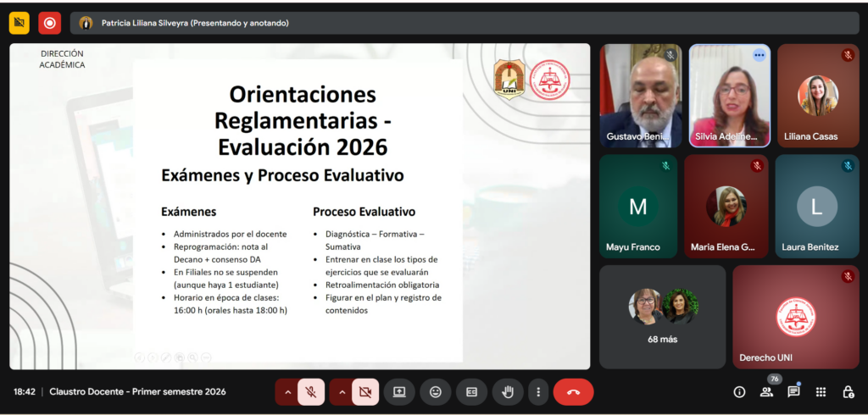Image resolution: width=868 pixels, height=415 pixels.
Task: Click the red recording indicator icon
Action: 49,23
